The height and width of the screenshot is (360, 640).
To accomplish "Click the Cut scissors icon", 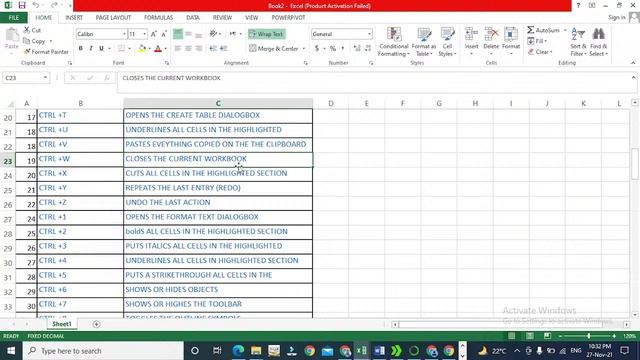I will (27, 30).
